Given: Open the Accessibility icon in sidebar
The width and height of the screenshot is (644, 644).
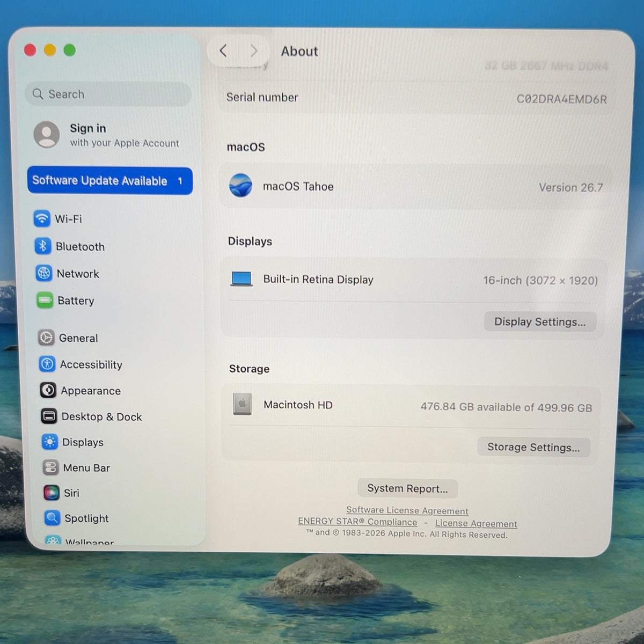Looking at the screenshot, I should tap(47, 364).
